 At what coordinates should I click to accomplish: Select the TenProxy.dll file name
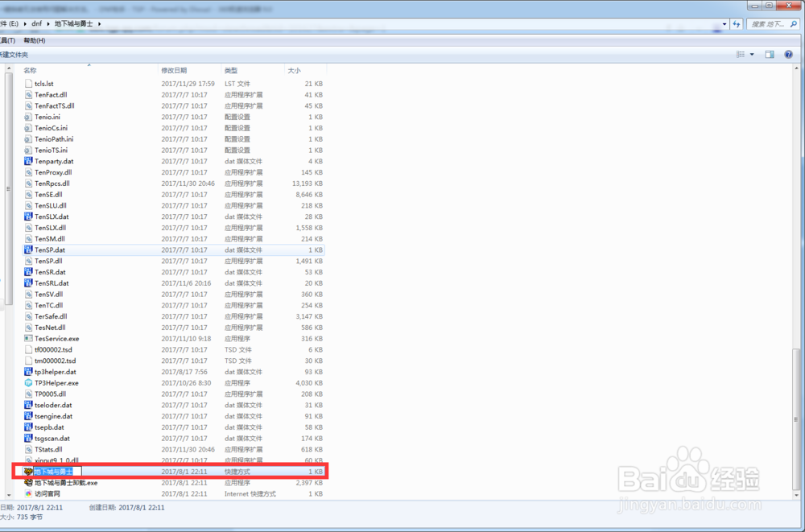53,172
